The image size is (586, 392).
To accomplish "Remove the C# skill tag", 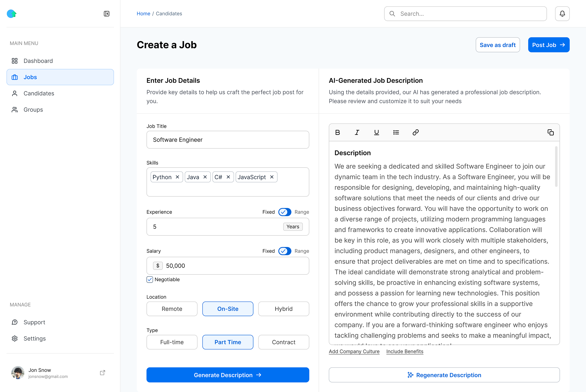I will click(x=228, y=177).
